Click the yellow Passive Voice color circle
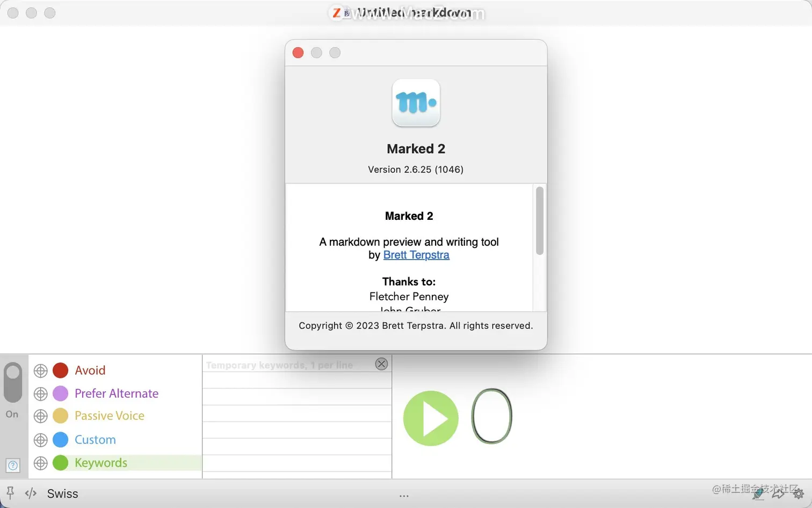Screen dimensions: 812x508 (61, 416)
